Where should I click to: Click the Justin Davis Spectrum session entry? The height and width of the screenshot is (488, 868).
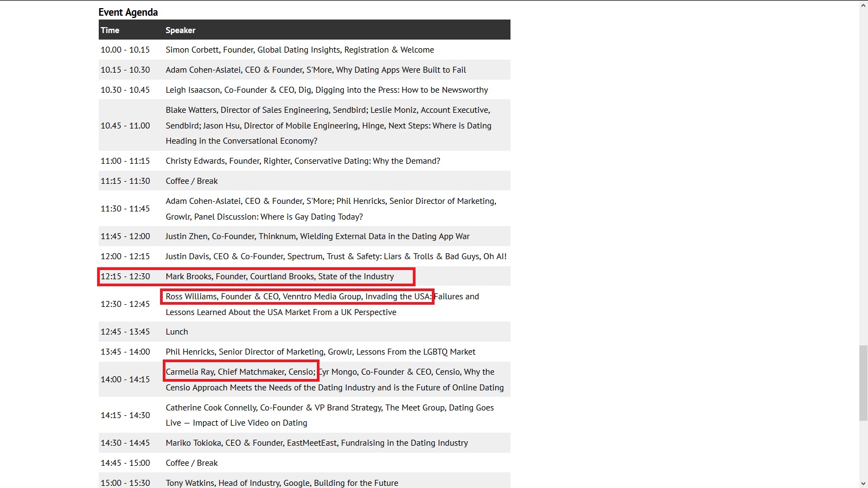(x=336, y=256)
